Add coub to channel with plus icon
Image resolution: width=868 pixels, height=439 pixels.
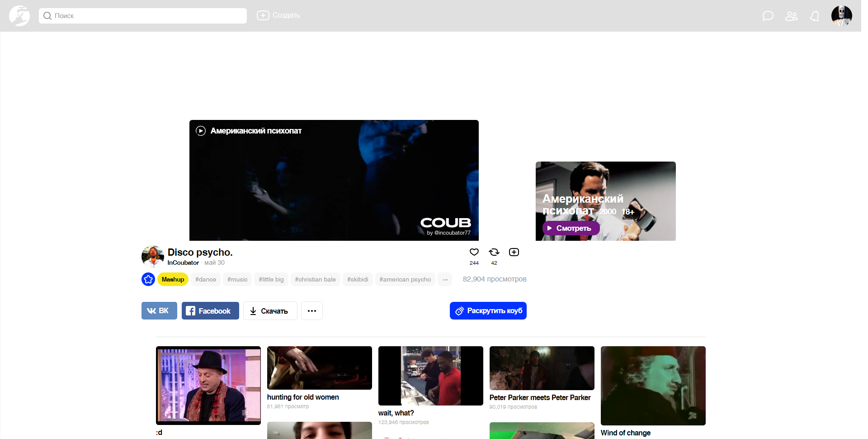click(x=514, y=253)
